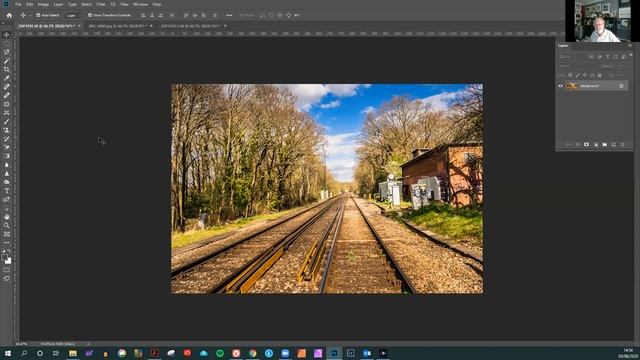Toggle the Auto-Select checkbox
Image resolution: width=640 pixels, height=360 pixels.
(x=38, y=15)
